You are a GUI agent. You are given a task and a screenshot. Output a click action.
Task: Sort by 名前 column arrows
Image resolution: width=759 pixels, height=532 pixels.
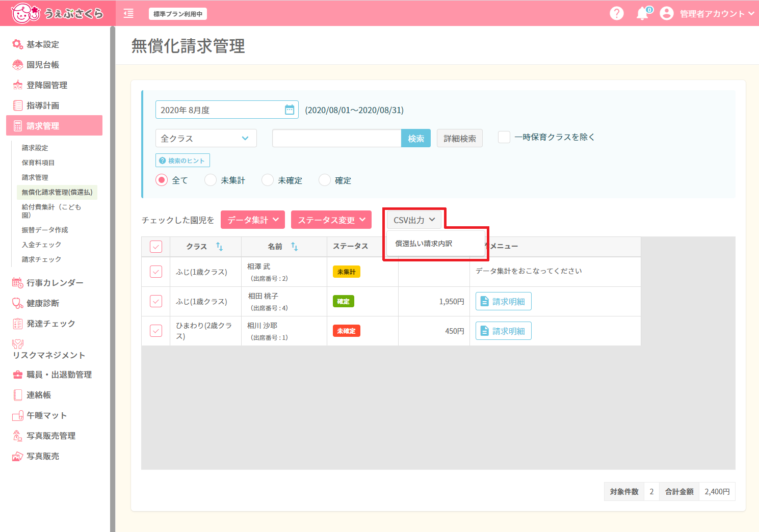(295, 247)
